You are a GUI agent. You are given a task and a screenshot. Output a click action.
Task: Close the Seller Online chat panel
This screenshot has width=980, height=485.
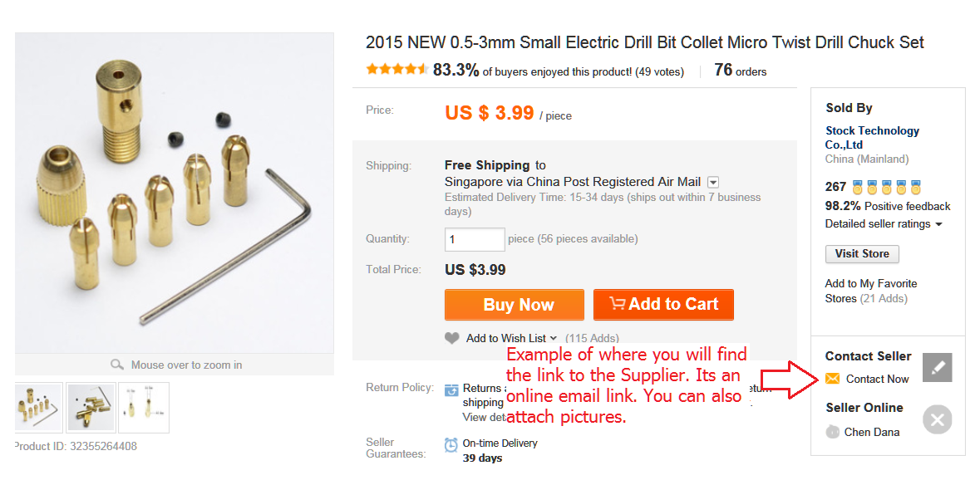coord(938,419)
